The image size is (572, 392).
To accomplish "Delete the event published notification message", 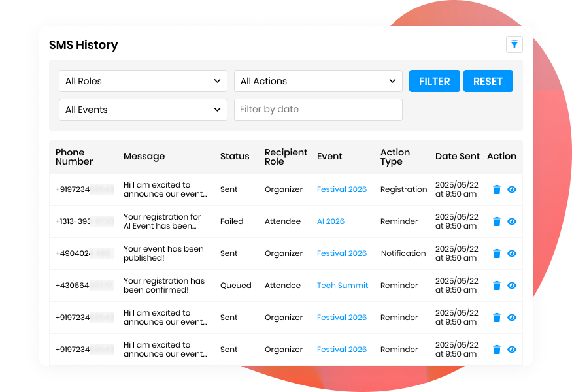I will (497, 253).
